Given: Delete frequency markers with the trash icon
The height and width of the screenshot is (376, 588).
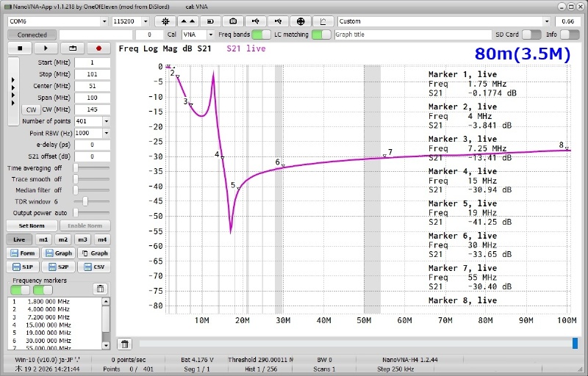Looking at the screenshot, I should (x=101, y=289).
